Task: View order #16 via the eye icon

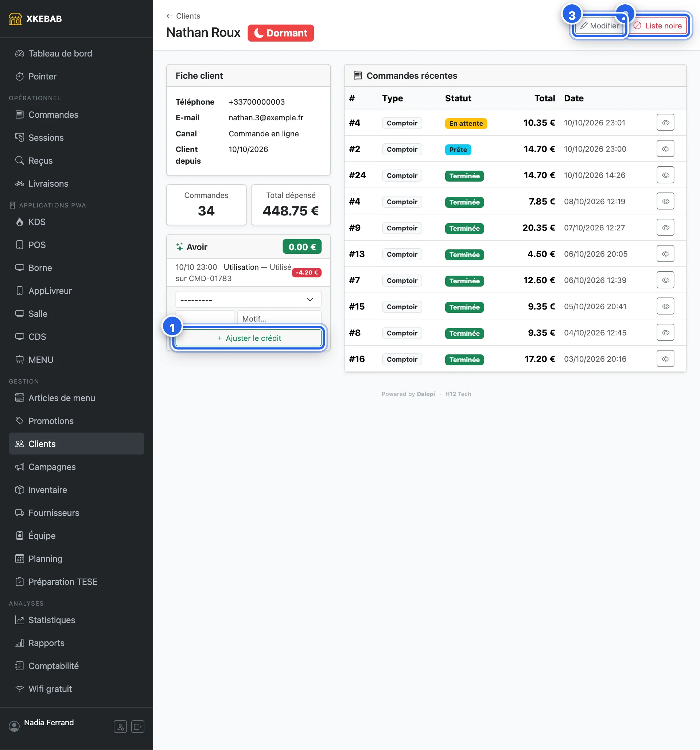Action: tap(665, 359)
